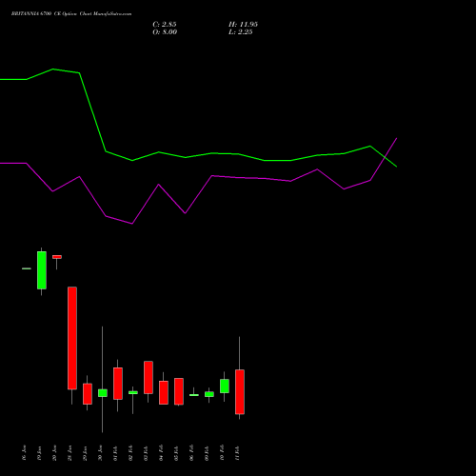Click the 29 Jan date label
The height and width of the screenshot is (476, 476).
[86, 453]
